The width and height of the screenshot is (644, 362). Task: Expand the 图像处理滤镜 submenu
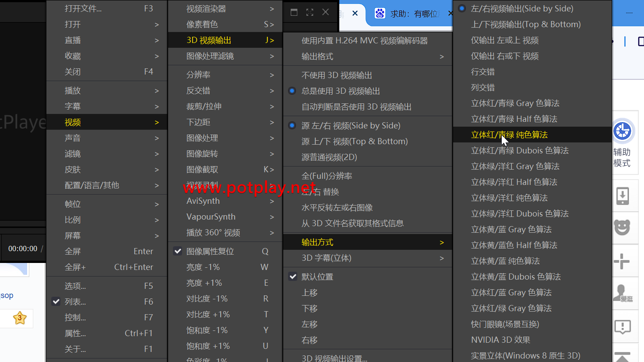(225, 56)
